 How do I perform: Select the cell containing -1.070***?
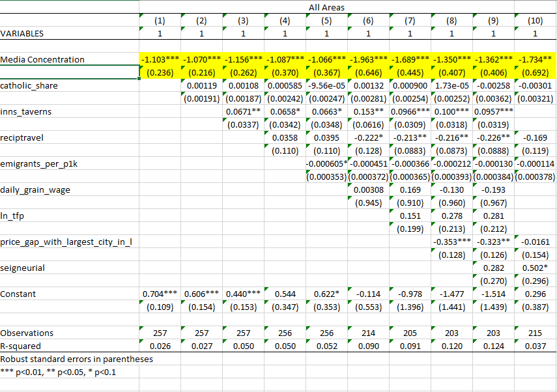pos(202,59)
